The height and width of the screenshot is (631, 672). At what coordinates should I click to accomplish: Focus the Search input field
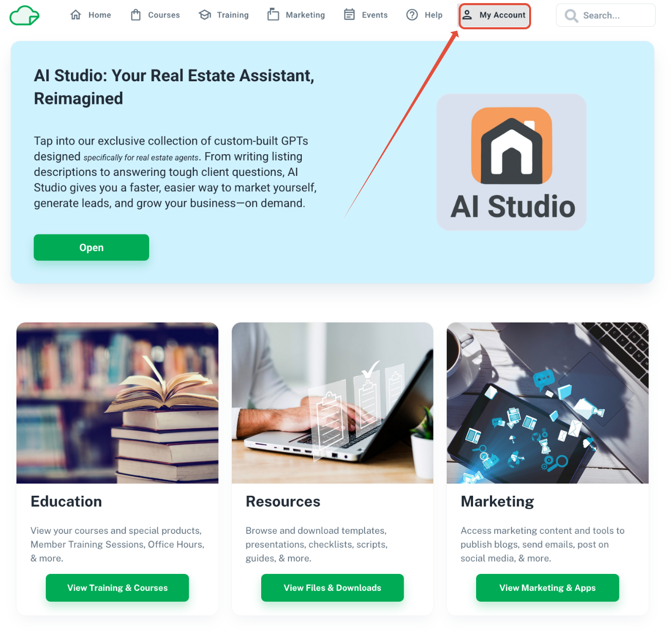[606, 15]
